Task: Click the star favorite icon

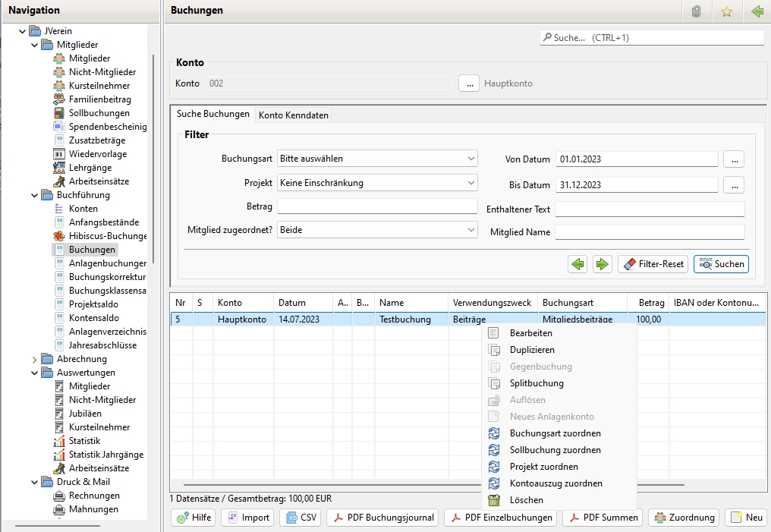Action: pos(726,11)
